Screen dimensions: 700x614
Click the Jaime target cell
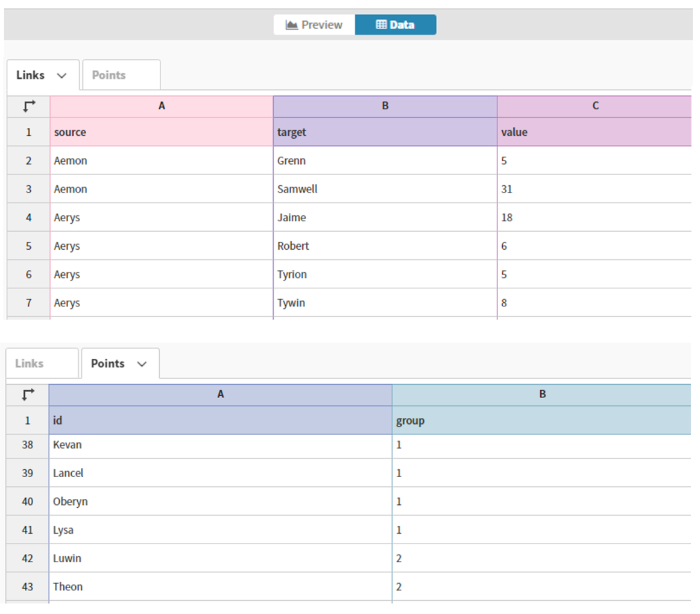385,218
